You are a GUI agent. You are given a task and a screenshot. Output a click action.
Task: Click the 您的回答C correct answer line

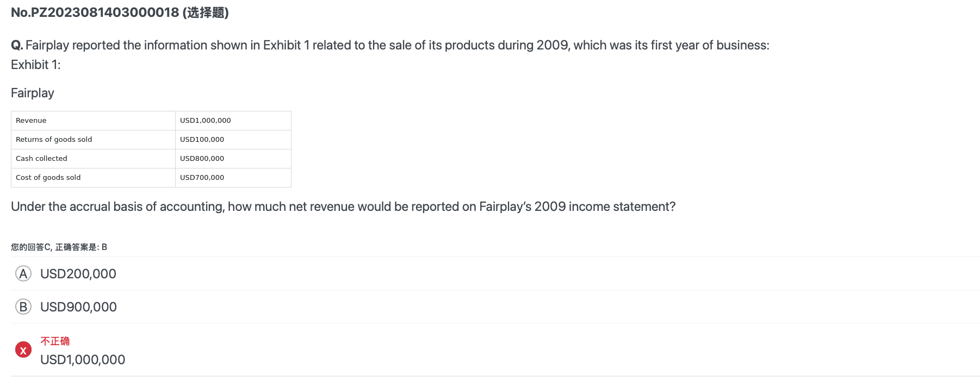click(59, 247)
